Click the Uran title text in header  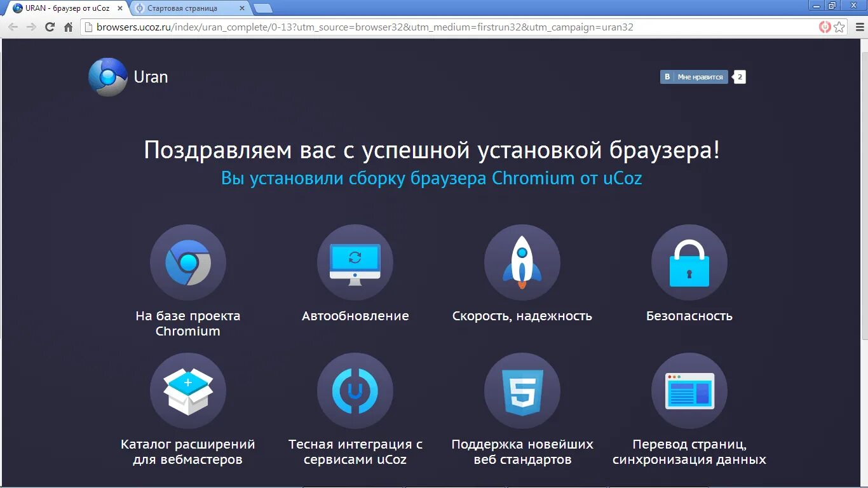pos(151,77)
